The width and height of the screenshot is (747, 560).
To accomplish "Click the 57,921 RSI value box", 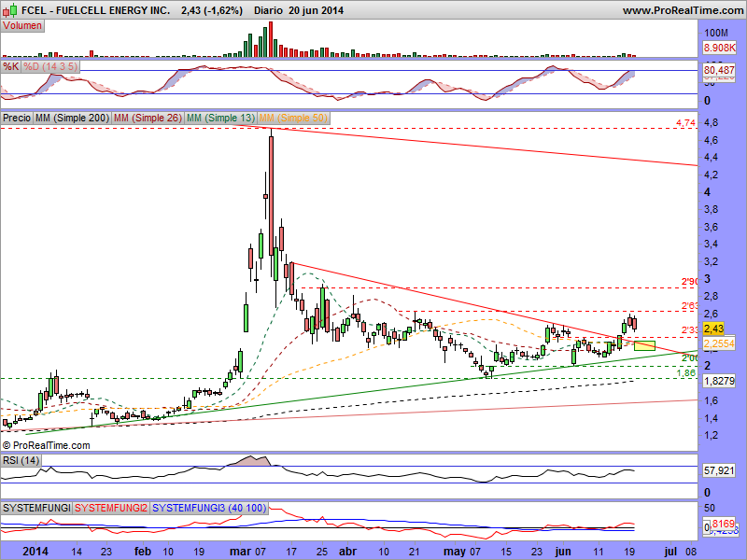I will [719, 470].
